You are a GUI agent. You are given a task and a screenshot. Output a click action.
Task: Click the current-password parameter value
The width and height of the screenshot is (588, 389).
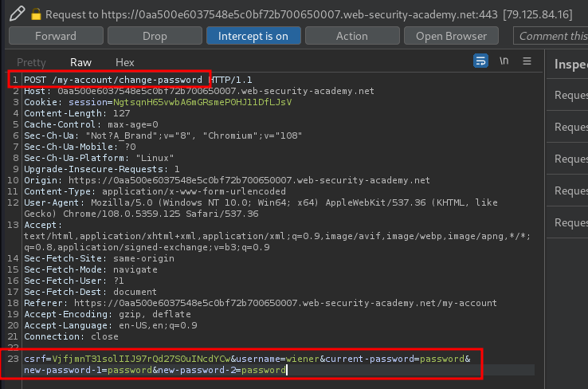coord(442,359)
